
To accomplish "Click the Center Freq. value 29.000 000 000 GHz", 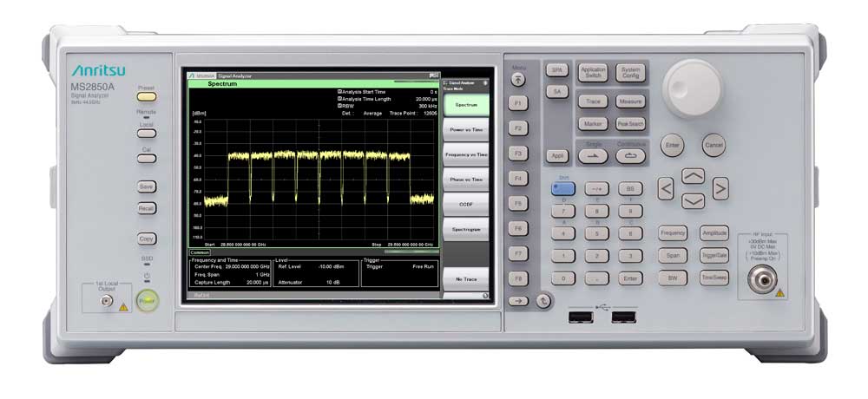I will (x=247, y=266).
